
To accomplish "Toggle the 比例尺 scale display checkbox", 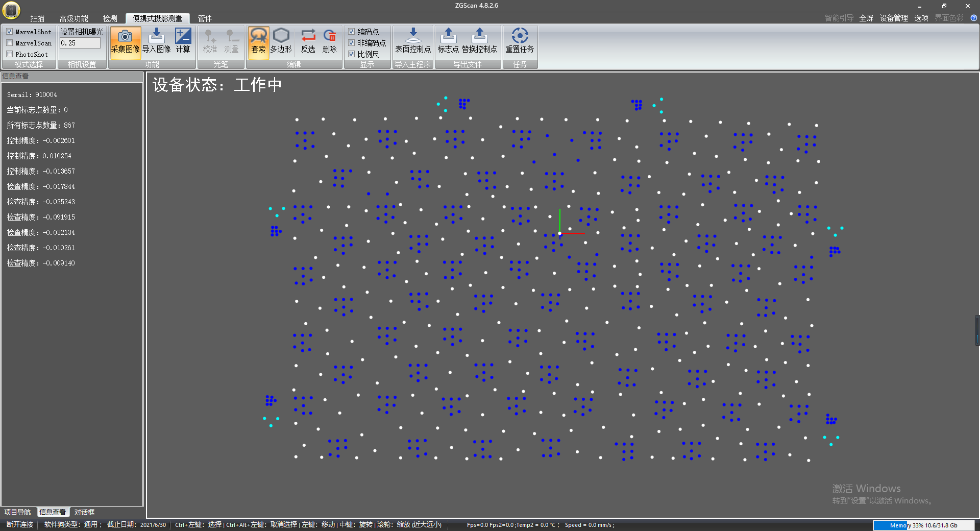I will click(352, 54).
